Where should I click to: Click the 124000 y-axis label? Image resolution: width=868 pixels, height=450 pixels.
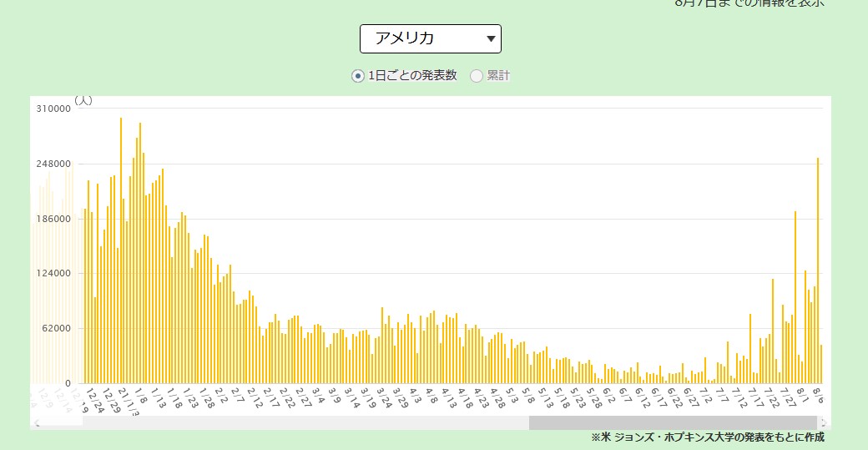click(x=53, y=273)
